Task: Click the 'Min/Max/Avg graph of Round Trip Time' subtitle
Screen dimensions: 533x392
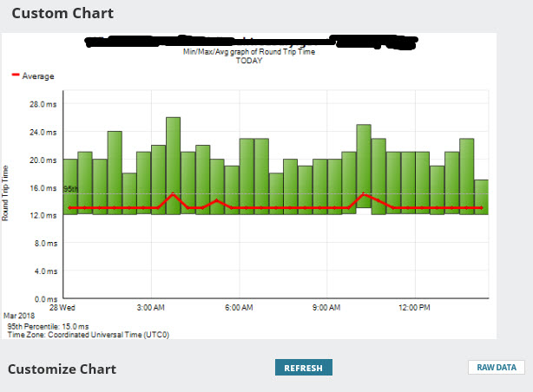Action: click(x=249, y=52)
